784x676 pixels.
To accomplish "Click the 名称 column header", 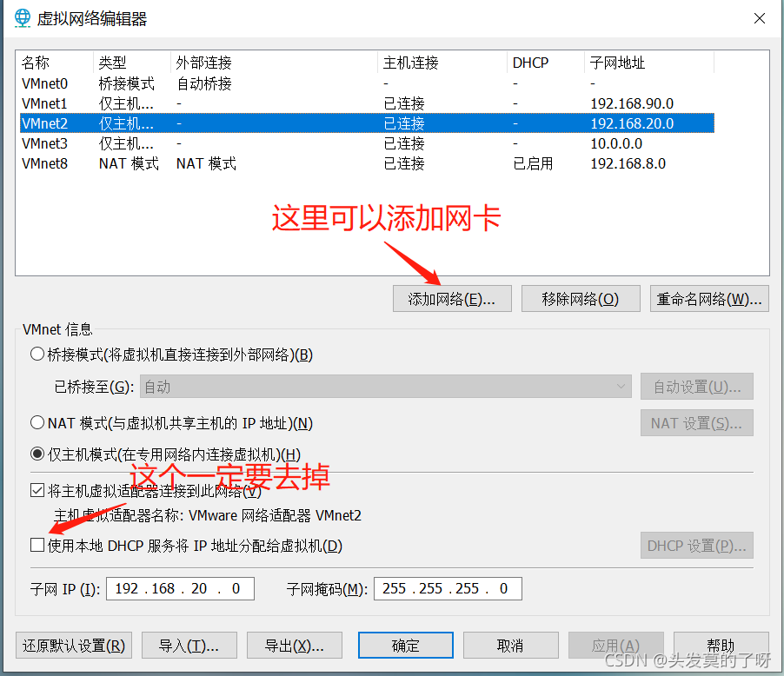I will click(x=56, y=63).
